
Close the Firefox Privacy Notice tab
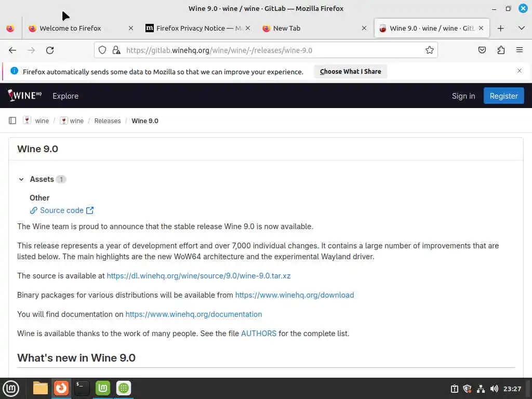(x=248, y=29)
